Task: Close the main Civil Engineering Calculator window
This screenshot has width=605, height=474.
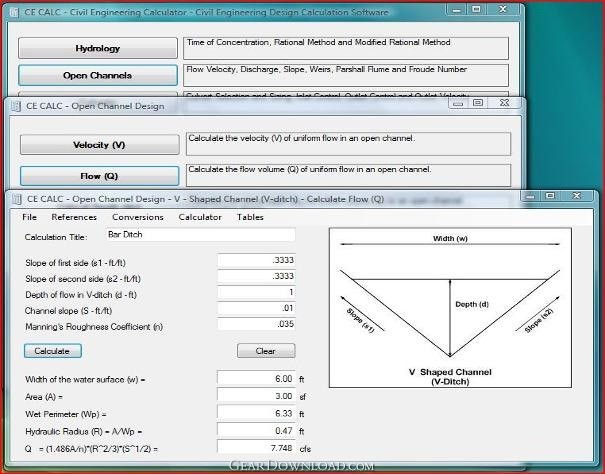Action: pos(503,9)
